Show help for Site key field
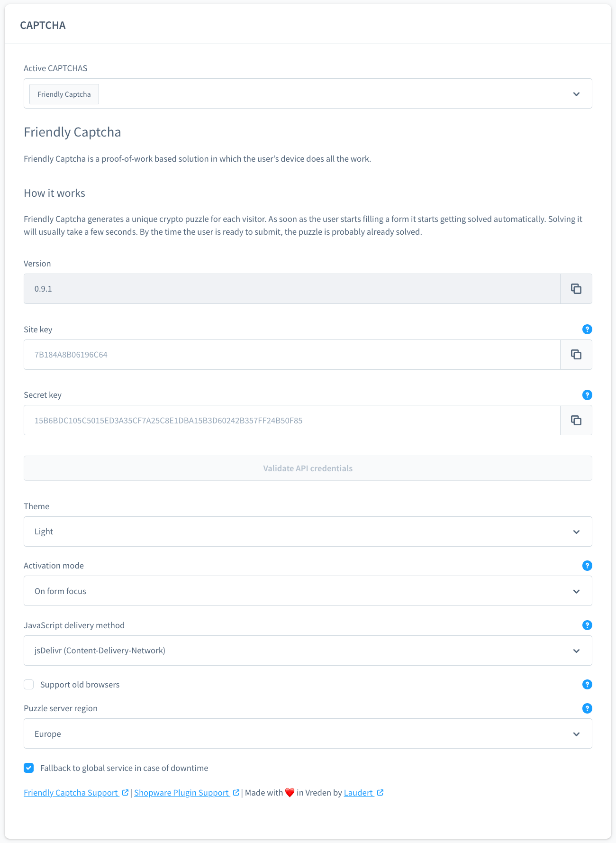 pos(587,330)
